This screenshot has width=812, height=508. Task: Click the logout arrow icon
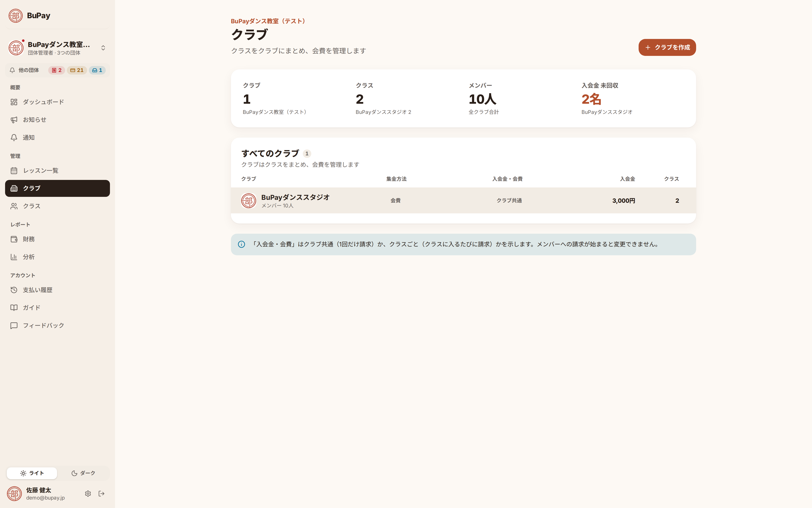101,494
